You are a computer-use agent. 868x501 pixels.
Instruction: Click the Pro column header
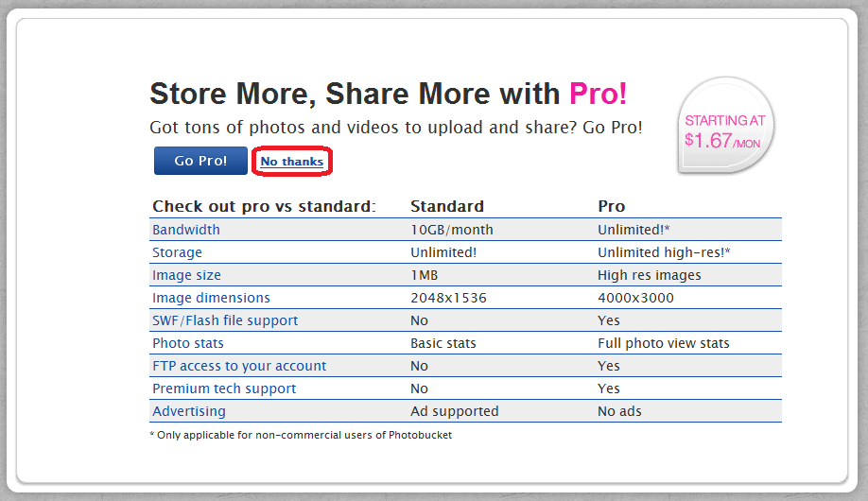tap(611, 206)
